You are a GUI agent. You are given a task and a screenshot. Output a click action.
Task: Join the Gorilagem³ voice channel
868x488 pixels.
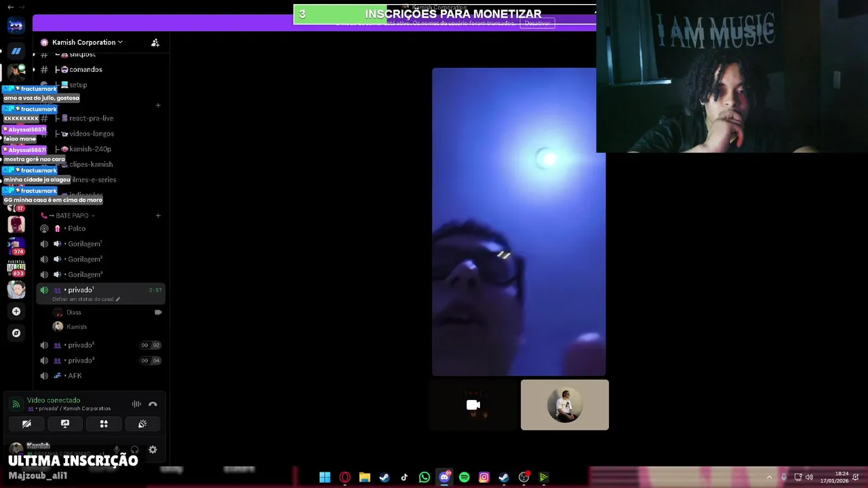(x=99, y=274)
